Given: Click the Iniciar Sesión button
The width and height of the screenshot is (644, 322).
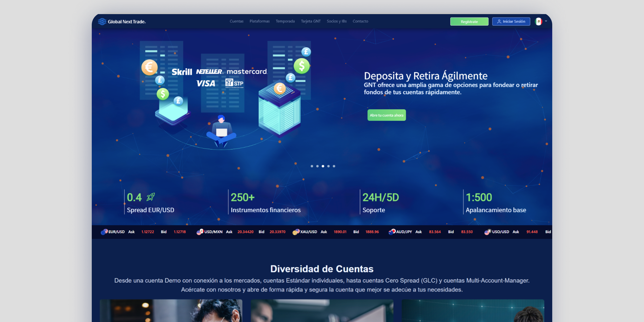Looking at the screenshot, I should (511, 22).
